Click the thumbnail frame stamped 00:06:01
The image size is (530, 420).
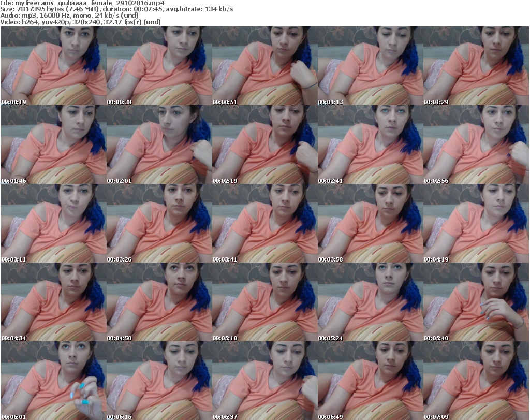[x=54, y=381]
